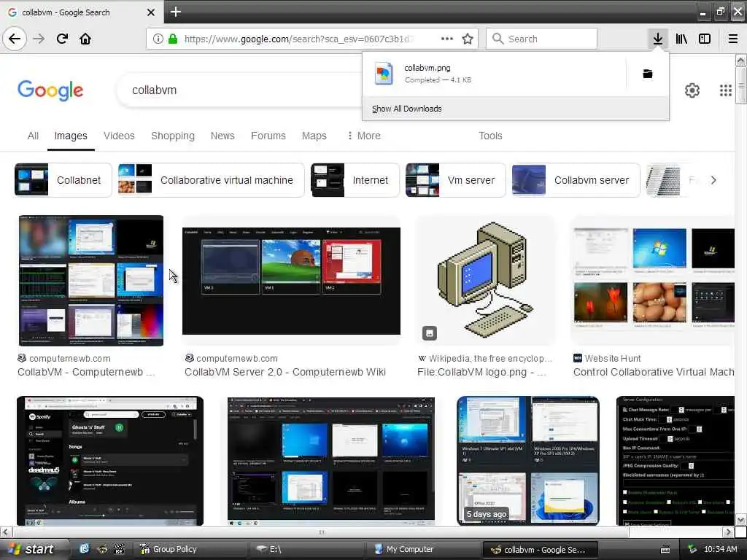Open Control Collaborative Virtual Mach link

(x=654, y=372)
